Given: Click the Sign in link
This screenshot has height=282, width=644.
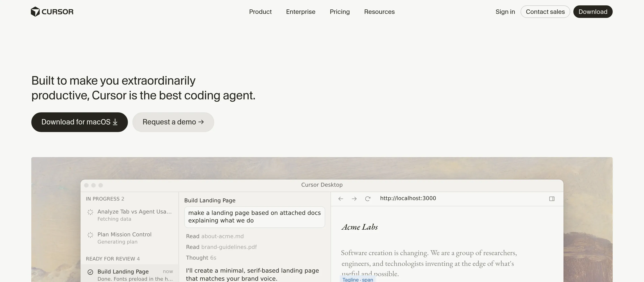Looking at the screenshot, I should (x=505, y=12).
